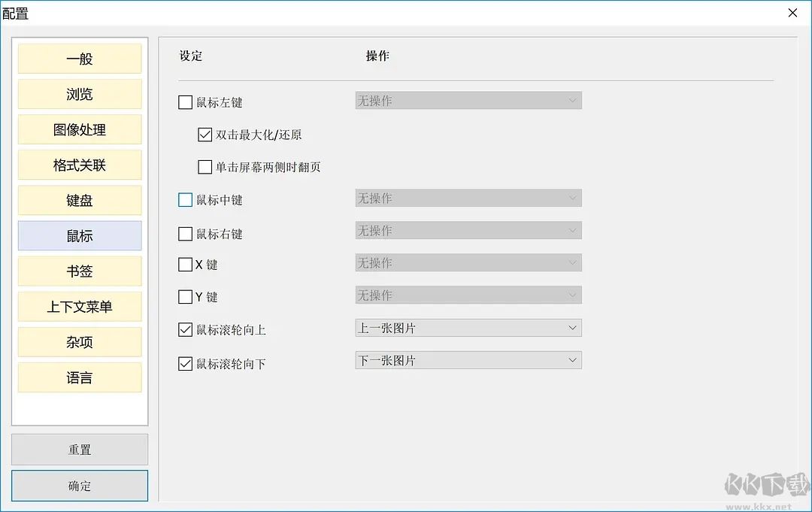
Task: Open the 图像处理 (Image Processing) settings
Action: coord(79,129)
